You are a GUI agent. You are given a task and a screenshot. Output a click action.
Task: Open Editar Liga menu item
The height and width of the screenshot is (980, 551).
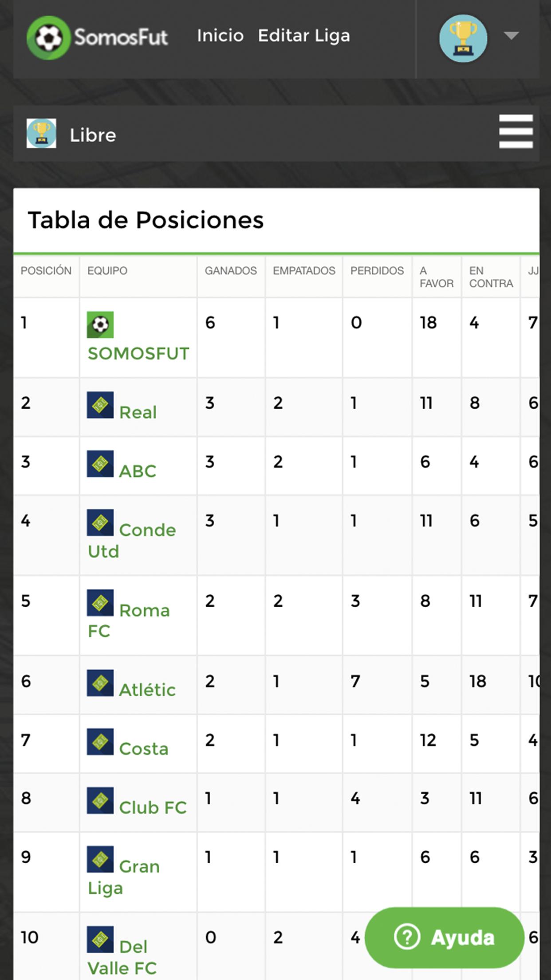304,36
